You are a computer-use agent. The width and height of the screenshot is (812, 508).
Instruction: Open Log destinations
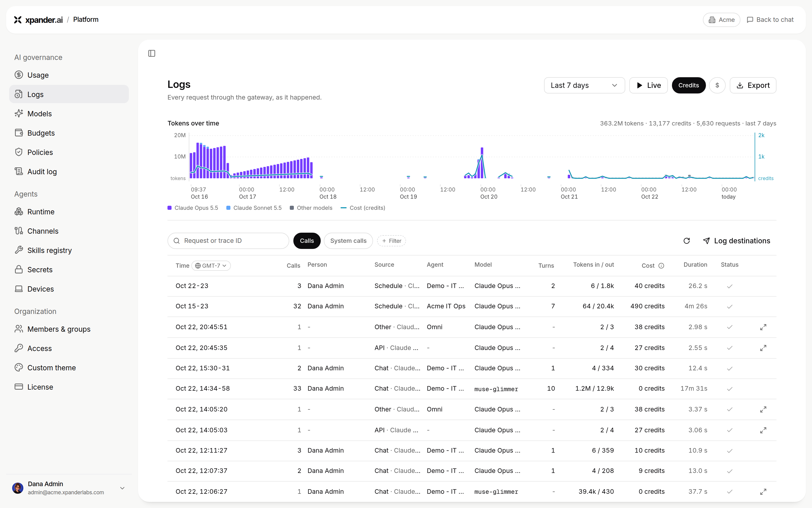click(x=736, y=241)
